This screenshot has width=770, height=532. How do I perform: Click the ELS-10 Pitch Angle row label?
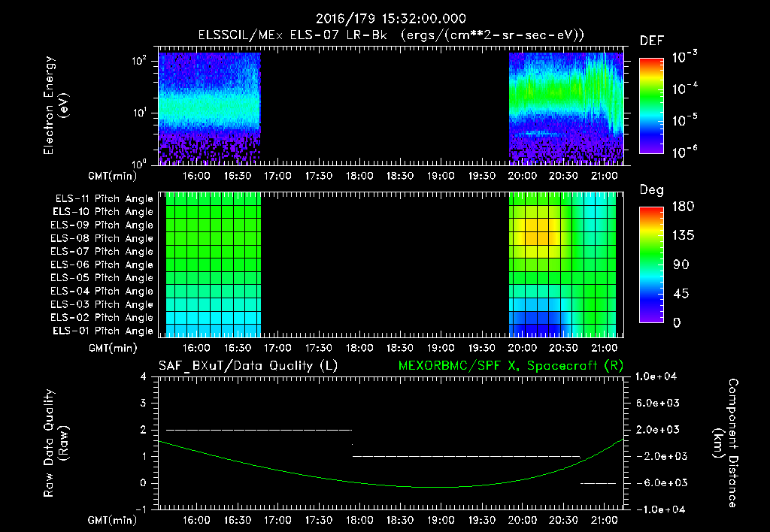103,212
